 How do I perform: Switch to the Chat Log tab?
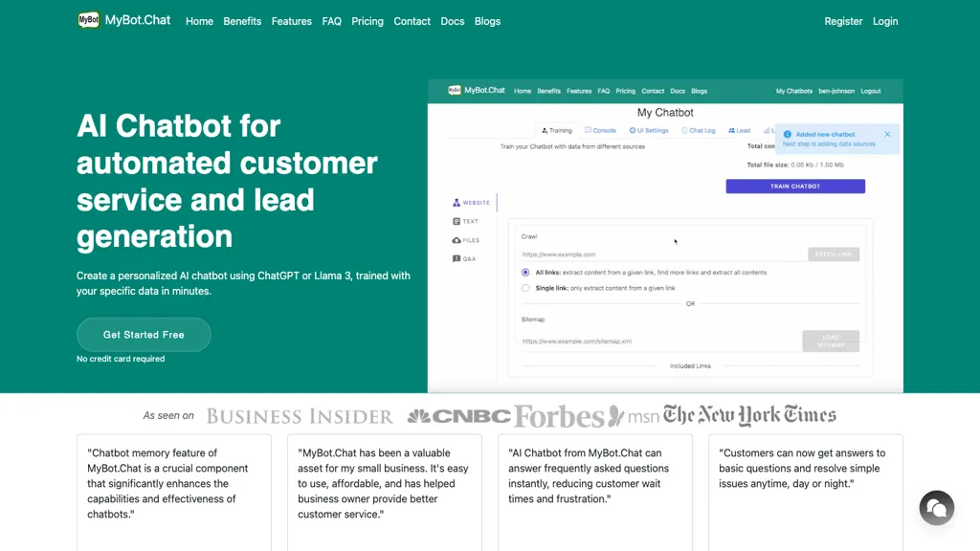tap(698, 130)
